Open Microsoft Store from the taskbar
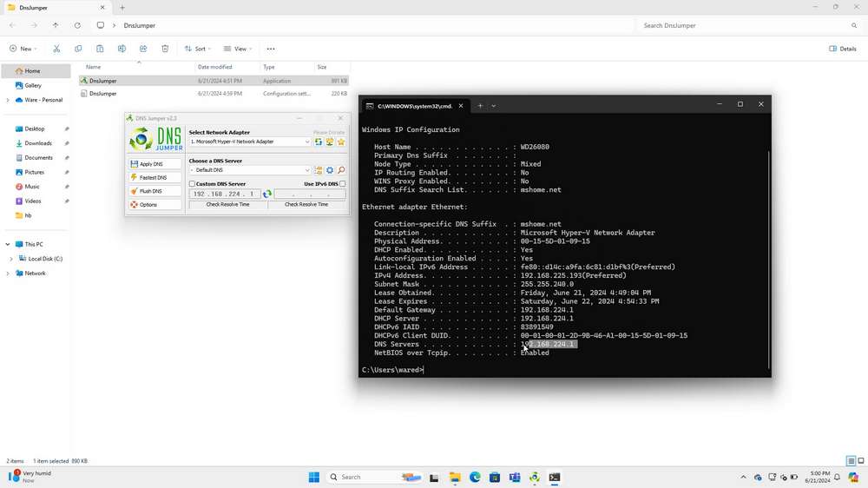 pyautogui.click(x=495, y=477)
